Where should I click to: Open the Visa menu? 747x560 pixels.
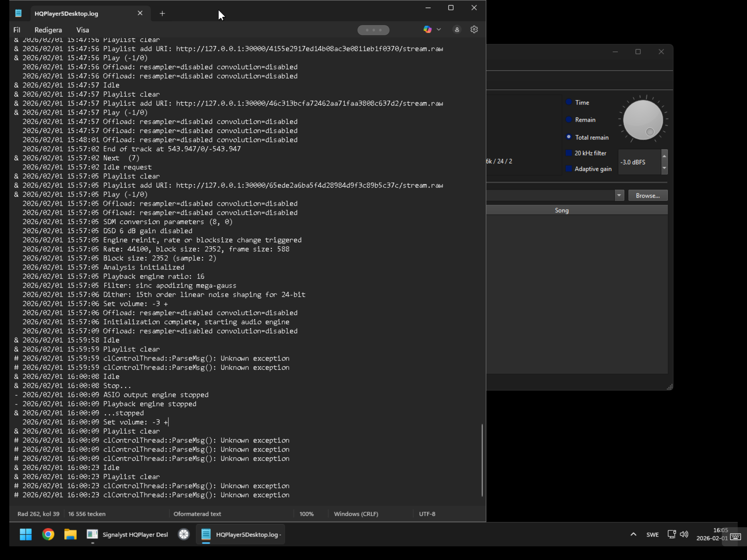click(82, 30)
